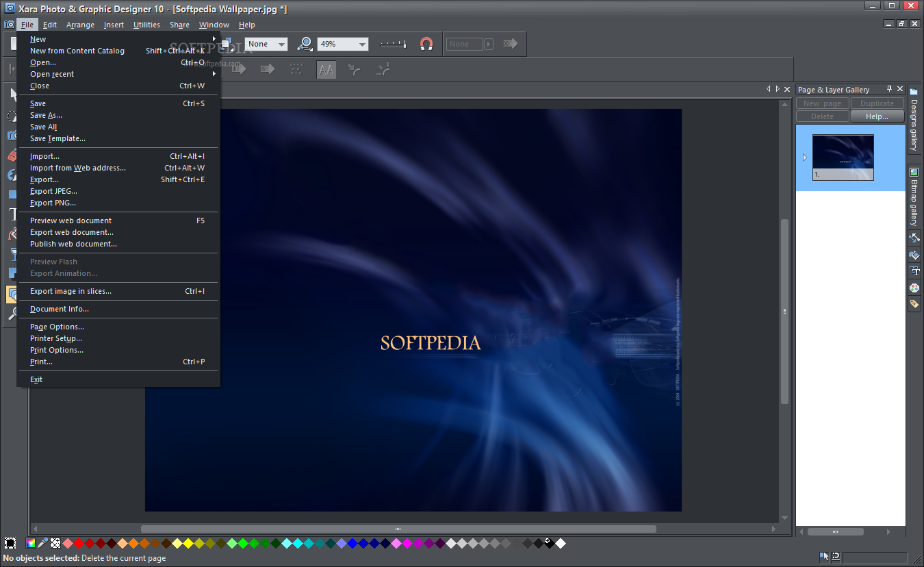The image size is (924, 567).
Task: Open the Utilities menu
Action: point(146,25)
